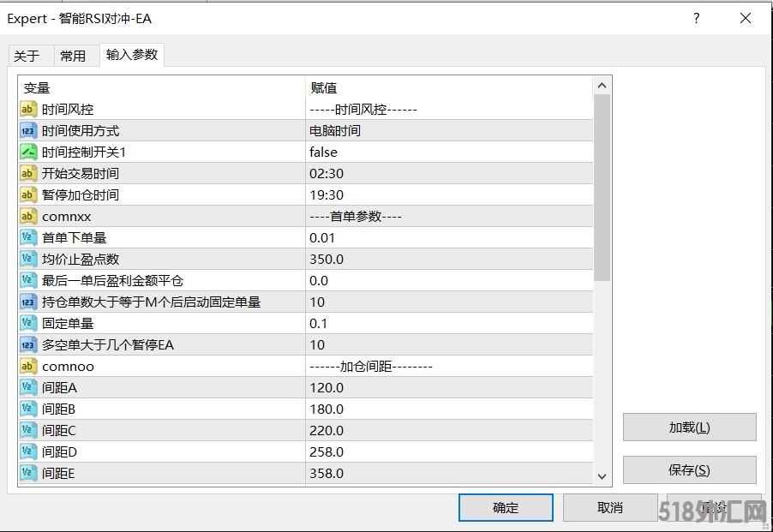Click the integer icon beside 持仓单数大于等于M个后启动固定单量
Viewport: 773px width, 532px height.
click(x=28, y=302)
